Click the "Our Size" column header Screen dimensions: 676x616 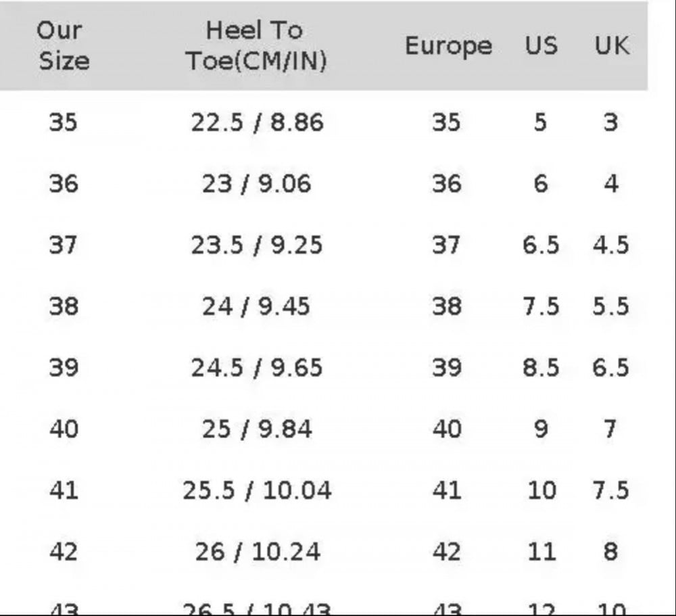(63, 45)
